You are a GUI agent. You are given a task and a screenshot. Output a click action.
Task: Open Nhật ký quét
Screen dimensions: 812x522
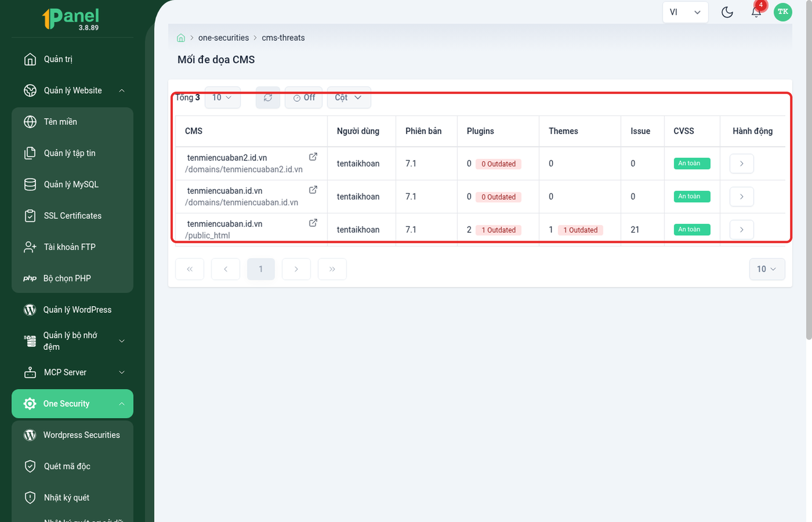(x=72, y=498)
